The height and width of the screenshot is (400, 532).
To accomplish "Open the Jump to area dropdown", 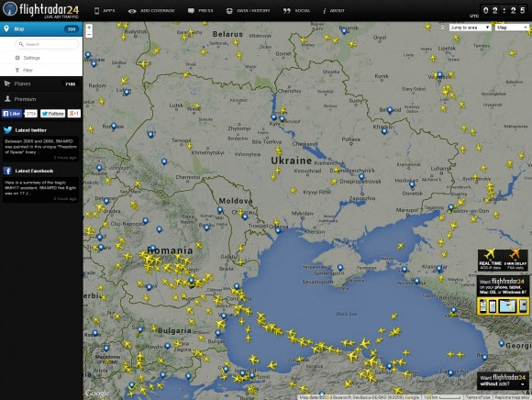I will click(471, 28).
